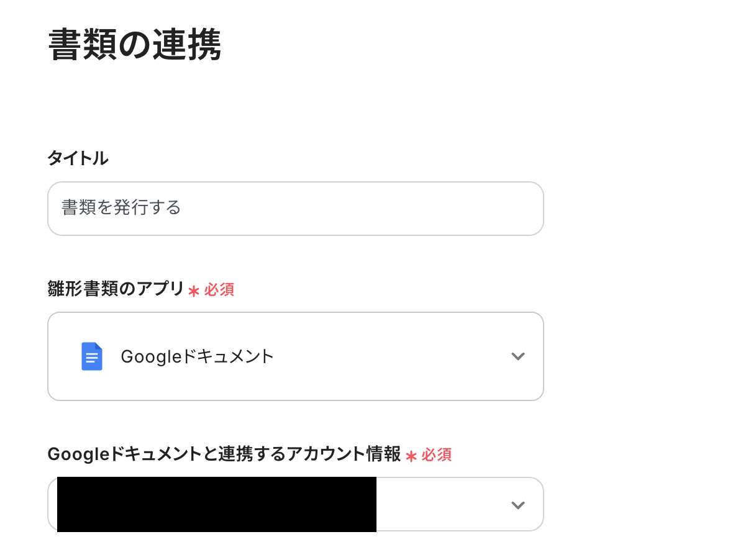Screen dimensions: 748x560
Task: Click the 必須 marker next to アカウント情報
Action: [x=436, y=455]
